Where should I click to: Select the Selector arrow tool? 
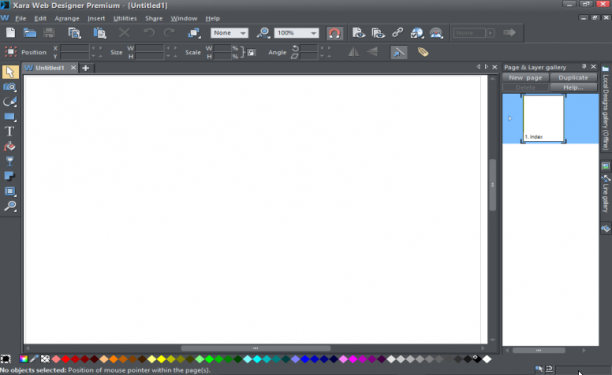10,72
